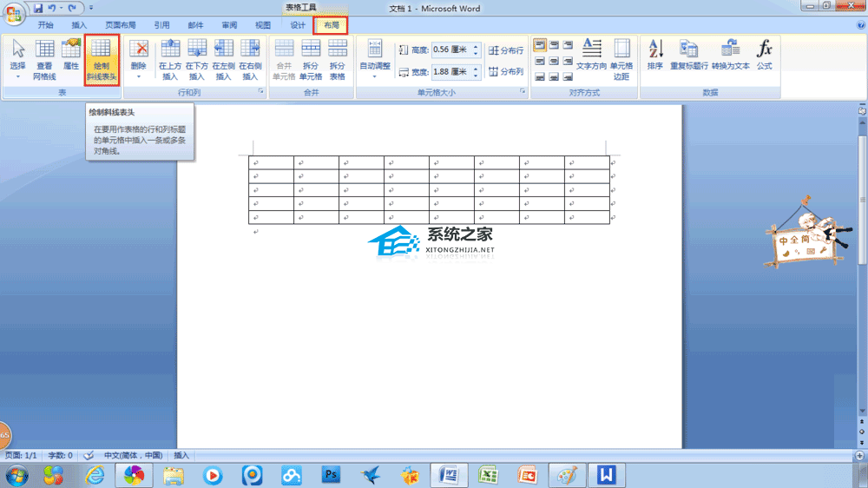The width and height of the screenshot is (868, 488).
Task: Click Insert (插入) mode in status bar
Action: tap(181, 455)
